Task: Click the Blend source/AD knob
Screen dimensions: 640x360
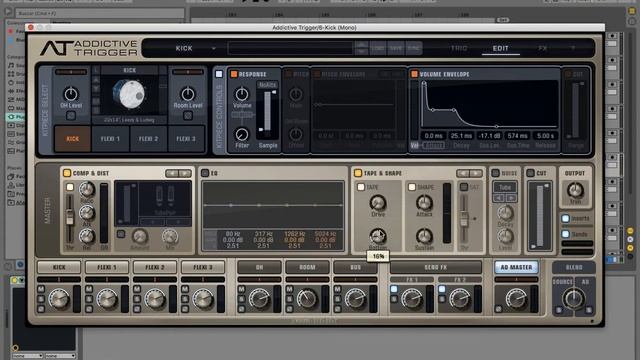Action: (573, 298)
